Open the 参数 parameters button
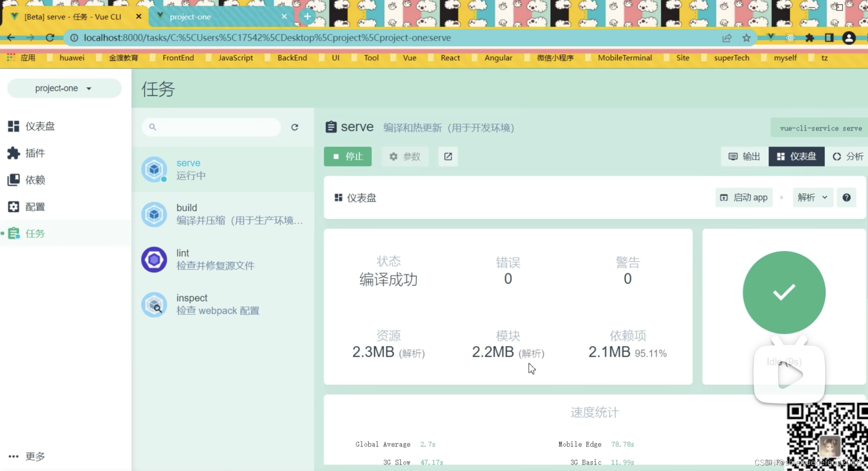 click(405, 157)
